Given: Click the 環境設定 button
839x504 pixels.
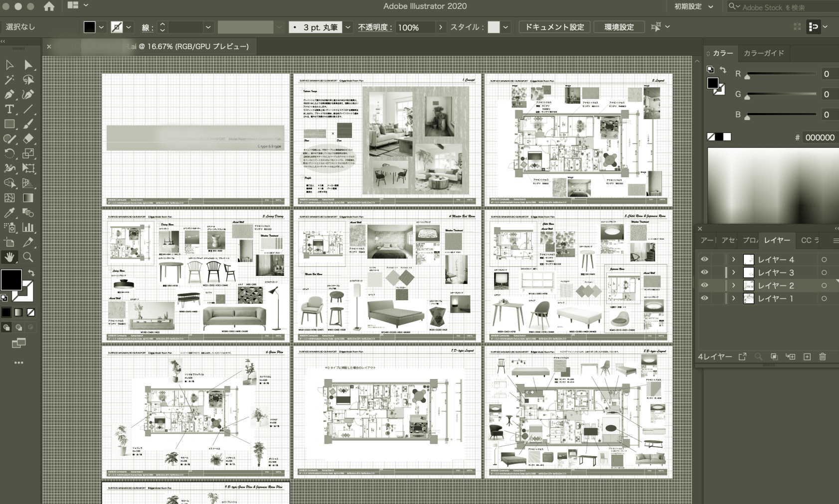Looking at the screenshot, I should [619, 27].
